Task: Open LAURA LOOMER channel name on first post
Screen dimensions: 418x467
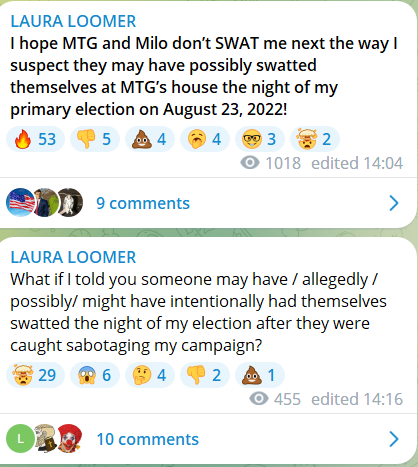Action: click(73, 21)
